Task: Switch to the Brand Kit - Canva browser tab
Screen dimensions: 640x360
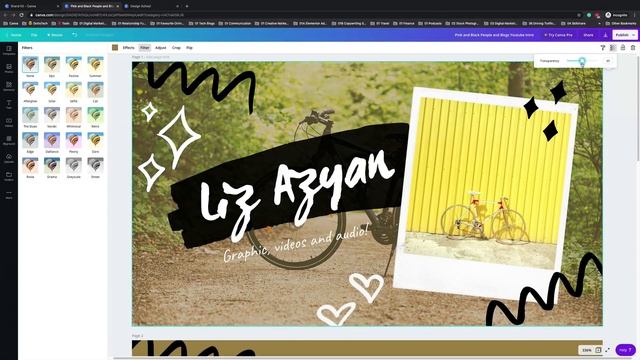Action: [32, 6]
